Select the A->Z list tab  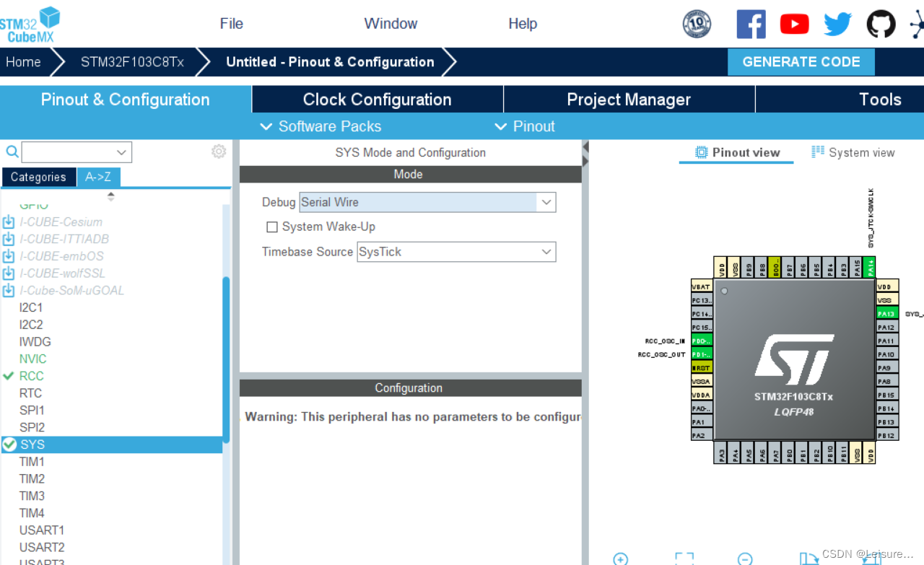[98, 177]
